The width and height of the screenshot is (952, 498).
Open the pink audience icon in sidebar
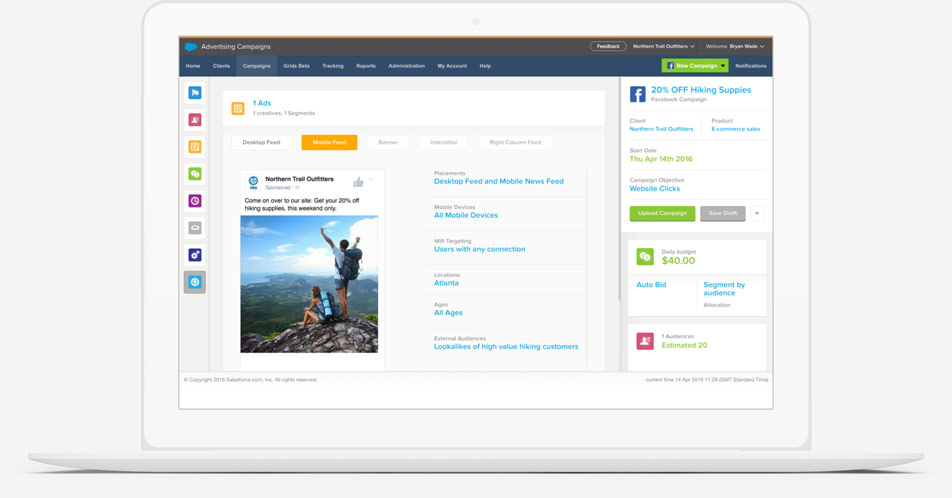tap(195, 120)
